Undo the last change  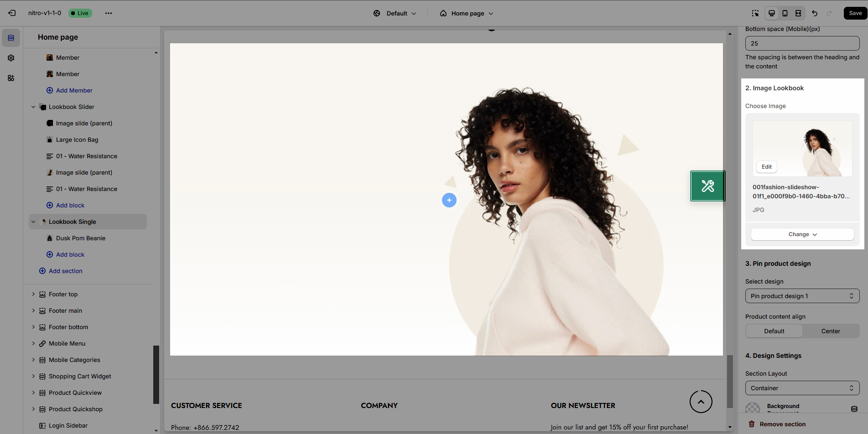tap(815, 13)
